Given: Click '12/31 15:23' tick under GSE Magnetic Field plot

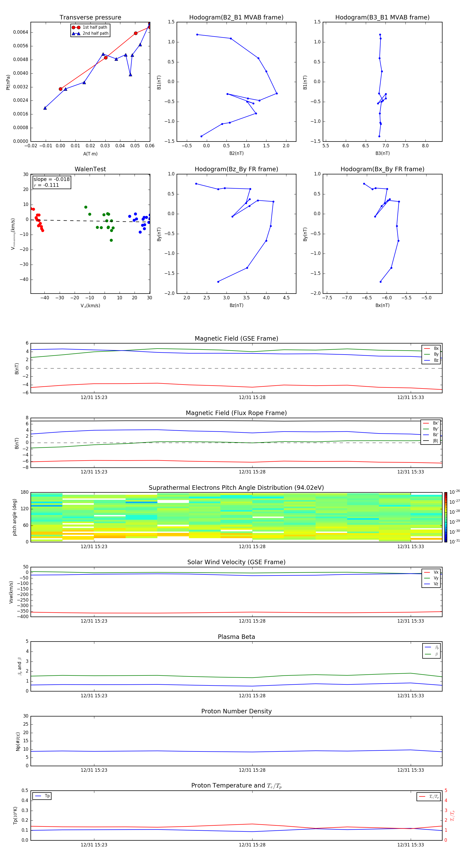Looking at the screenshot, I should (94, 398).
